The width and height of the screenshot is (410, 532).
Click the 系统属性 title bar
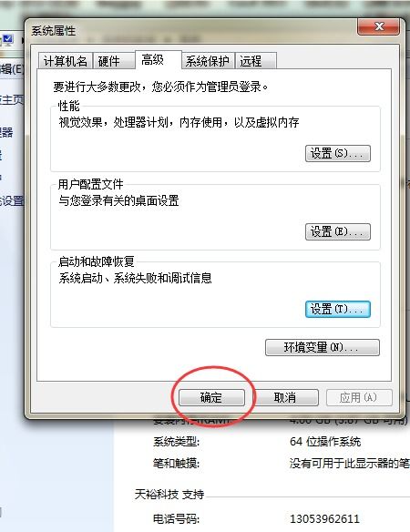[x=190, y=31]
